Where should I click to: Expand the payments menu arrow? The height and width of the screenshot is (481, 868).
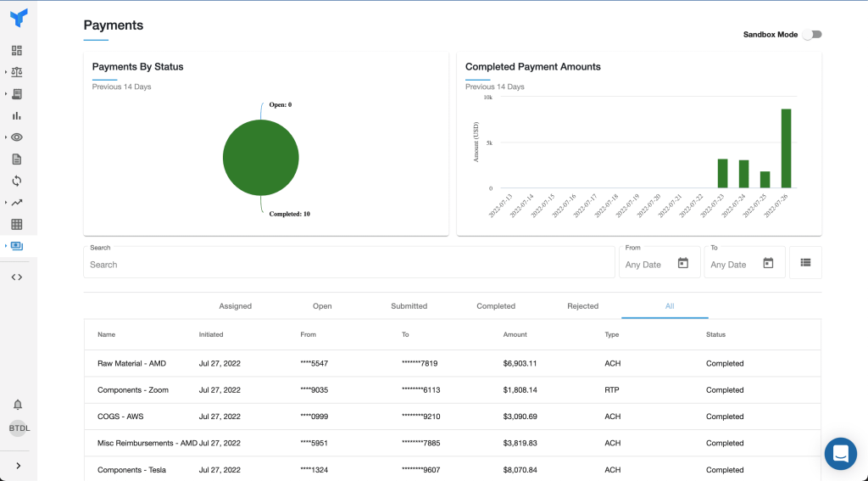pos(6,245)
